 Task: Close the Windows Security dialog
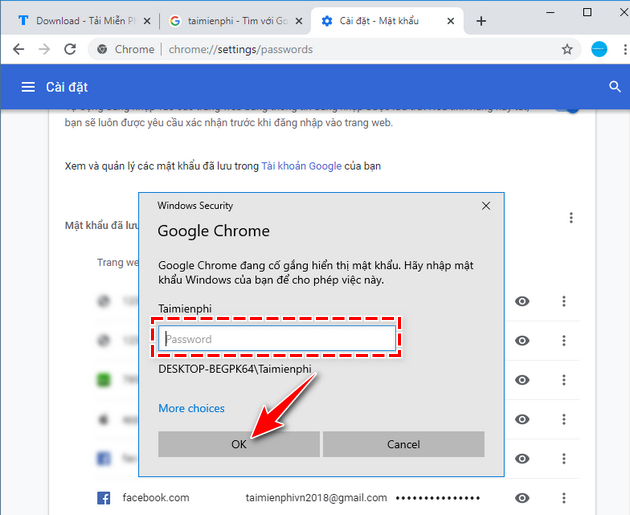486,206
